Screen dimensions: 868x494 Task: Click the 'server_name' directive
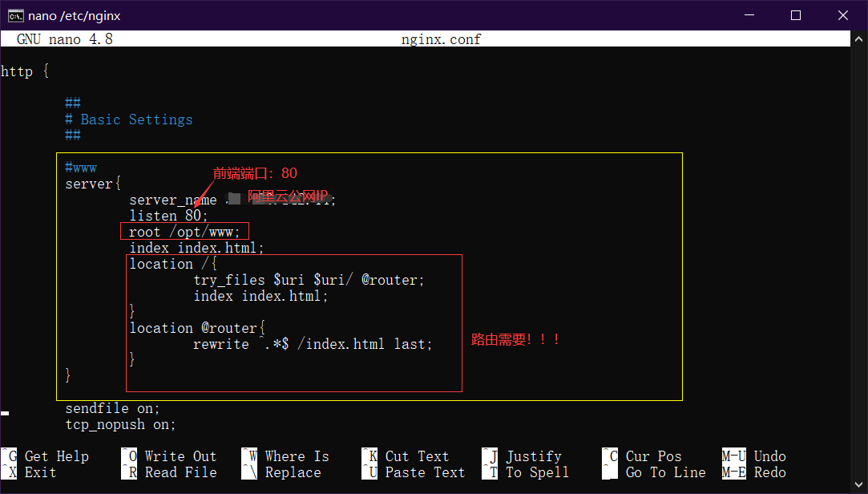[172, 200]
